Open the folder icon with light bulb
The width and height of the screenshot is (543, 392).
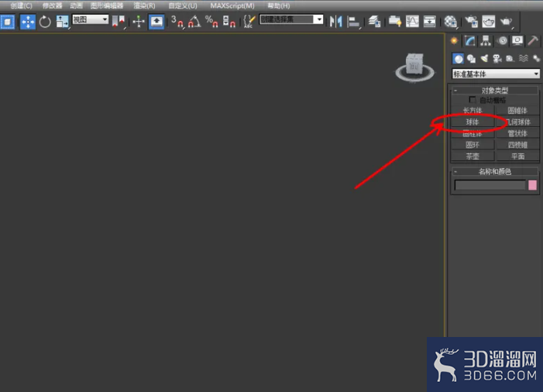(x=395, y=22)
